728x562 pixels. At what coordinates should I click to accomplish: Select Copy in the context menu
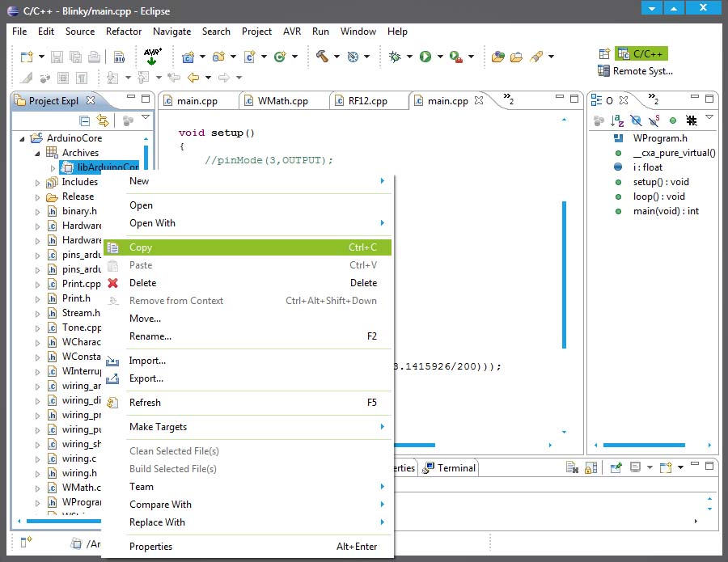coord(248,247)
